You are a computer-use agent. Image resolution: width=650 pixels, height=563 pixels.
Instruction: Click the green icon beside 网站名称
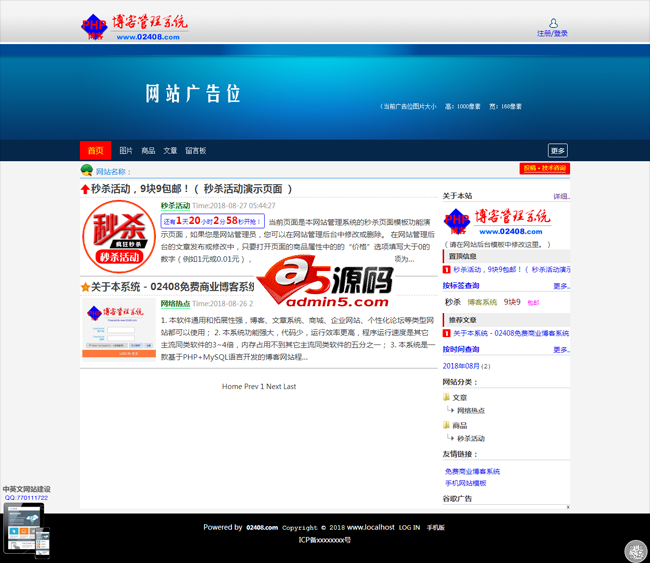pyautogui.click(x=87, y=170)
